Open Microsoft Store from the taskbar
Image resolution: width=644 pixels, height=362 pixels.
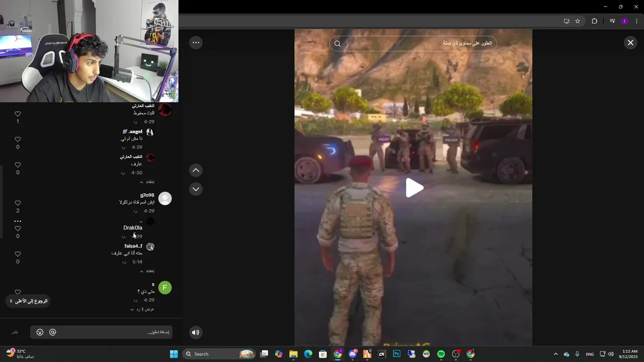pos(323,354)
